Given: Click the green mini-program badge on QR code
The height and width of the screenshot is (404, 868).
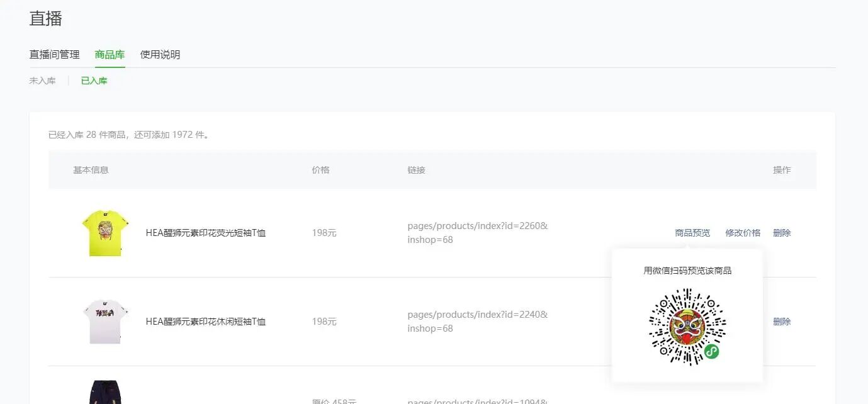Looking at the screenshot, I should [x=711, y=352].
